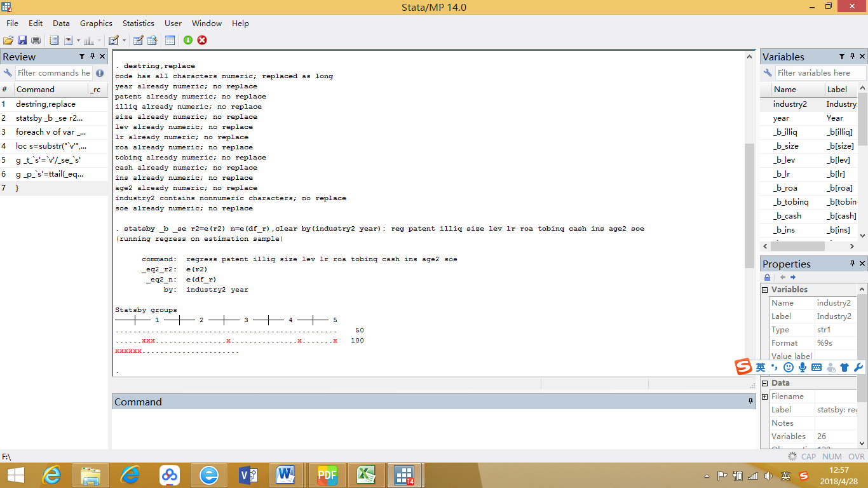Toggle pin on the Review panel
Viewport: 868px width, 488px height.
92,57
